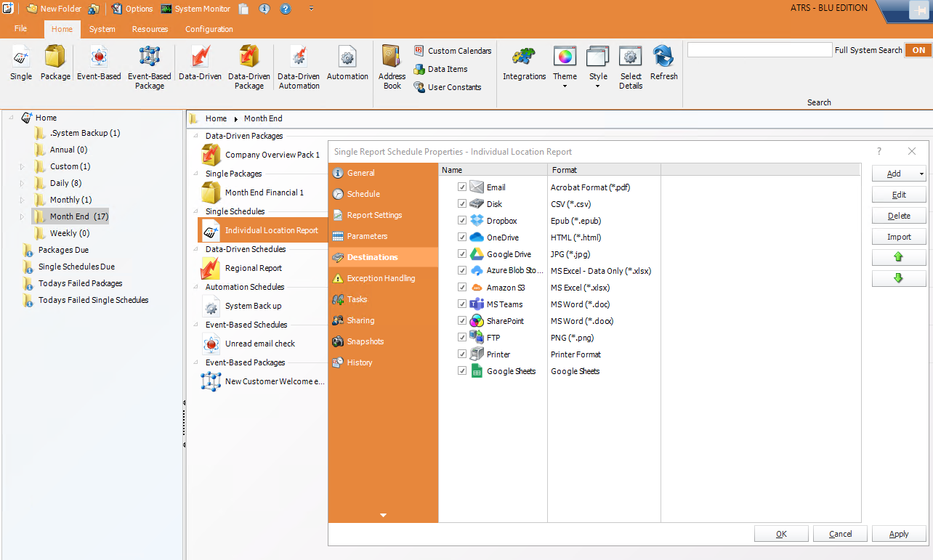This screenshot has width=933, height=560.
Task: Open the Add button dropdown arrow
Action: pos(921,174)
